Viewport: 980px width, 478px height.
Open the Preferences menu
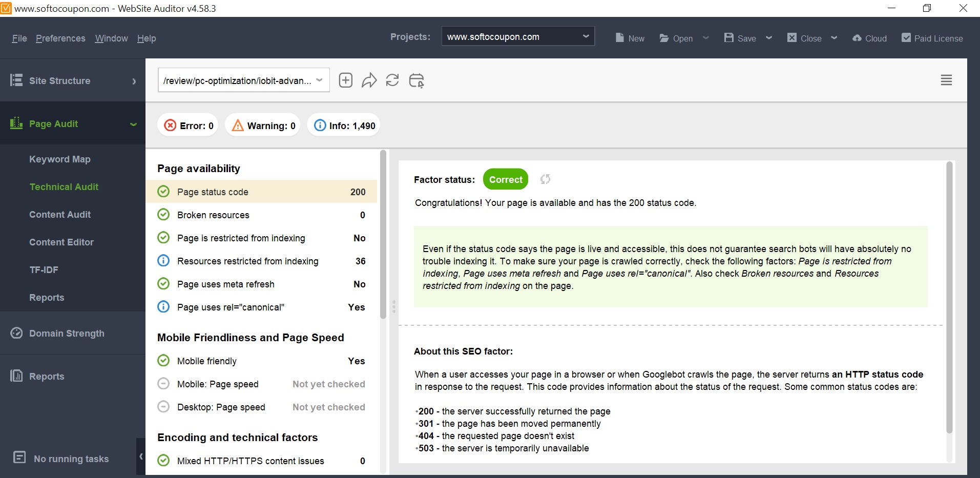pos(60,38)
